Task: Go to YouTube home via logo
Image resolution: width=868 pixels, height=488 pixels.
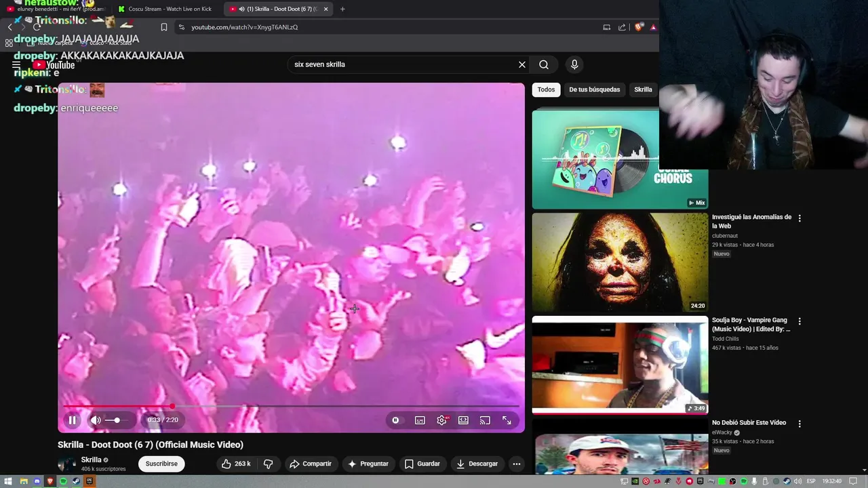Action: click(x=54, y=65)
